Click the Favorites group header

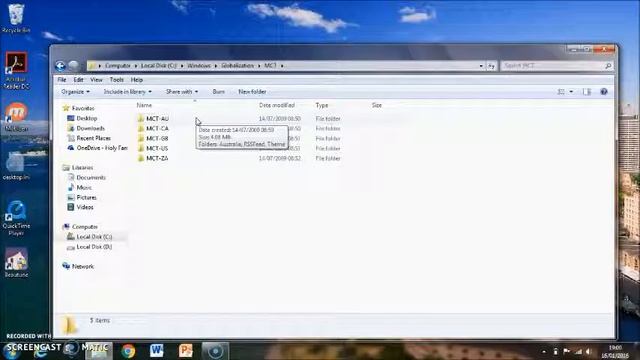(83, 108)
